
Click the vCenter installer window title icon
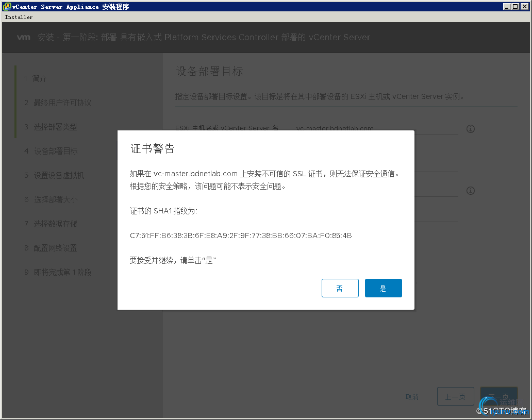coord(7,7)
